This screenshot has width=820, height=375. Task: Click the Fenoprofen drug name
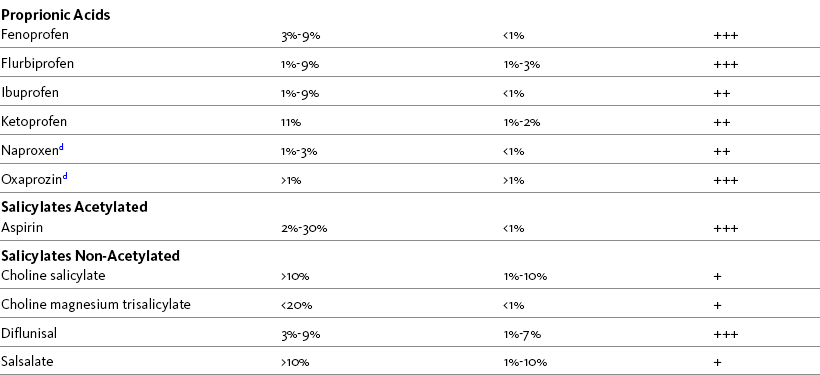pos(35,35)
